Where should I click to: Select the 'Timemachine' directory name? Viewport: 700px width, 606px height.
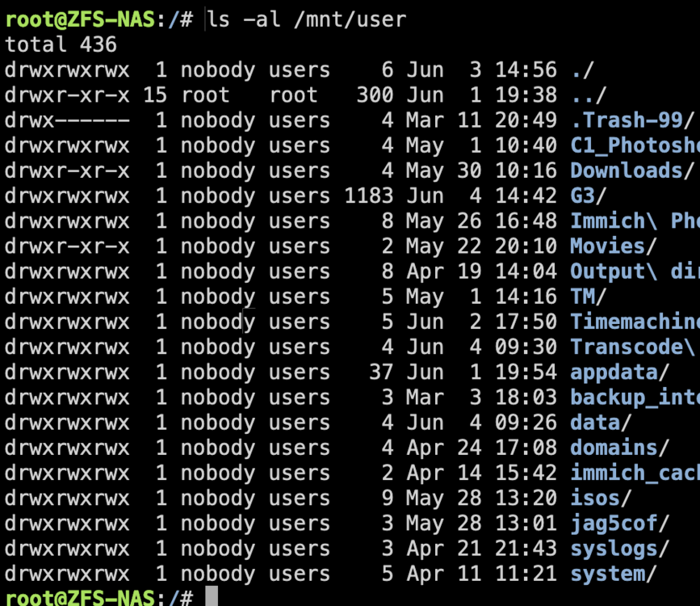[x=635, y=322]
